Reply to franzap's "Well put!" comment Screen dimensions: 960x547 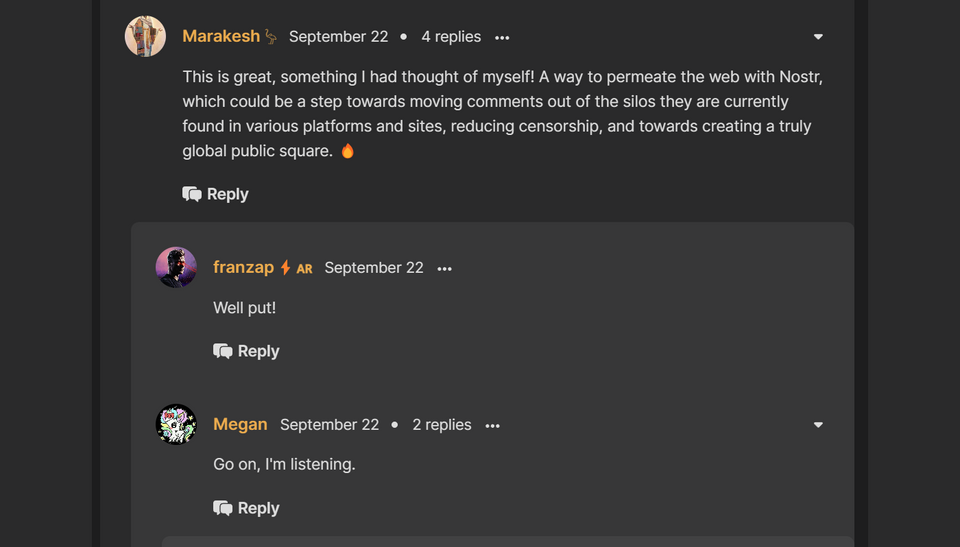246,351
